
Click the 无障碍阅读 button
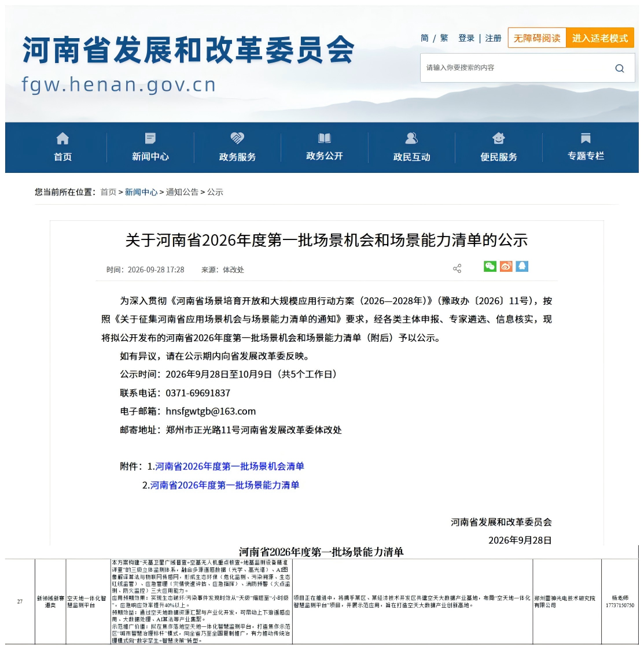[537, 38]
